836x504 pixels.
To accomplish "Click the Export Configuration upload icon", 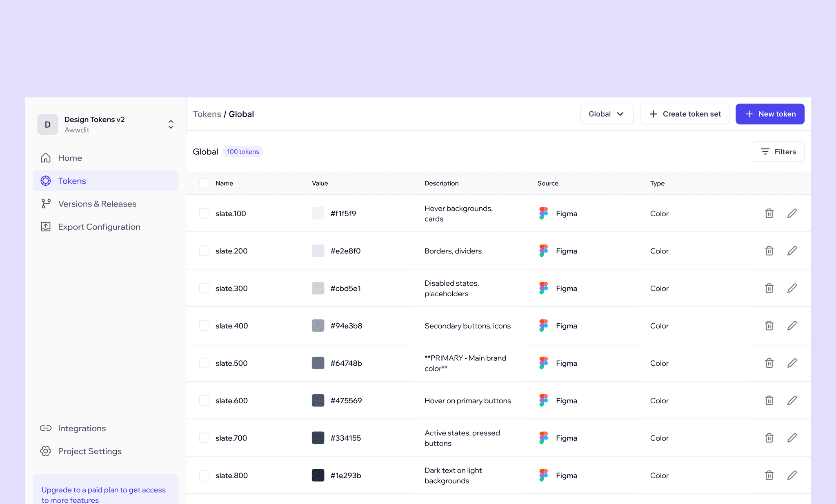I will (46, 227).
